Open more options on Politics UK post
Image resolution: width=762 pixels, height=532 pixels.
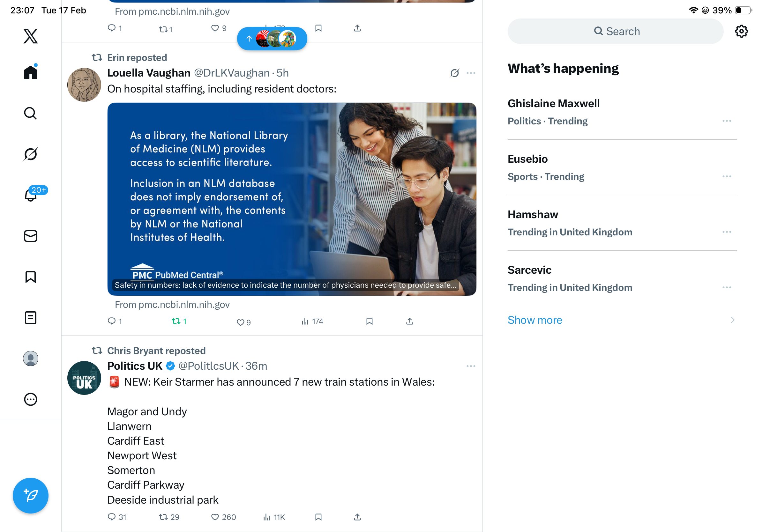tap(471, 366)
